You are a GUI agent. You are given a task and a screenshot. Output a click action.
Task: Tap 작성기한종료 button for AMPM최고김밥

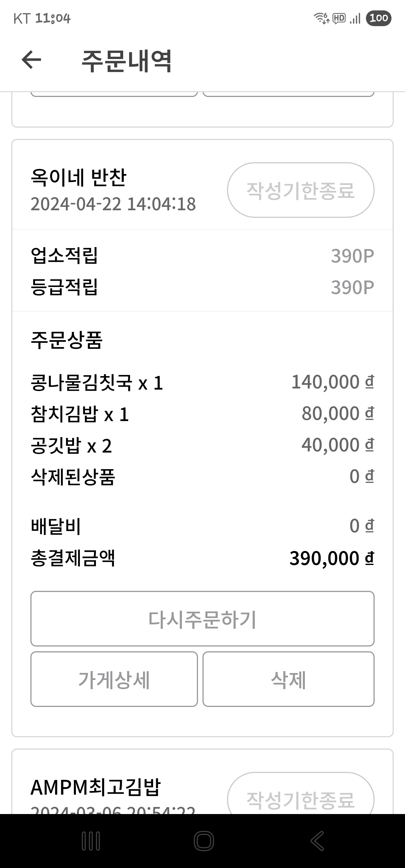300,799
